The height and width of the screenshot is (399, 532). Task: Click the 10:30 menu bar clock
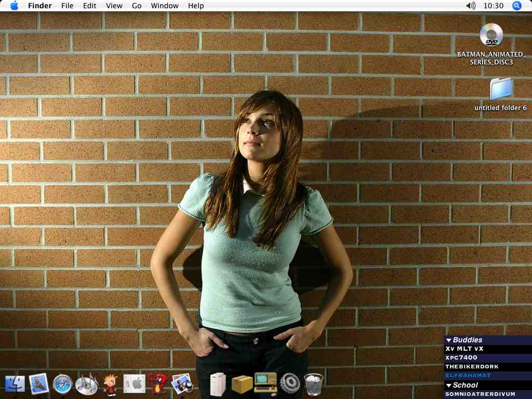click(x=494, y=6)
